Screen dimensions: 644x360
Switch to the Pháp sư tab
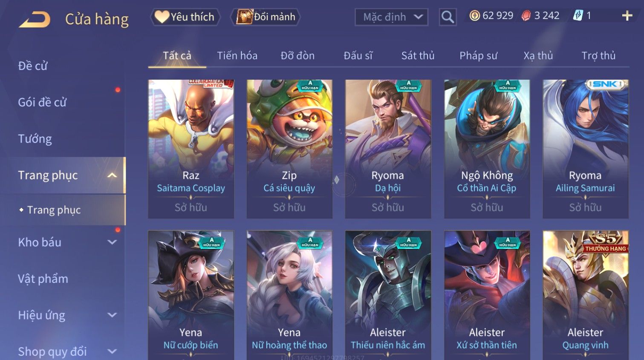[x=478, y=55]
